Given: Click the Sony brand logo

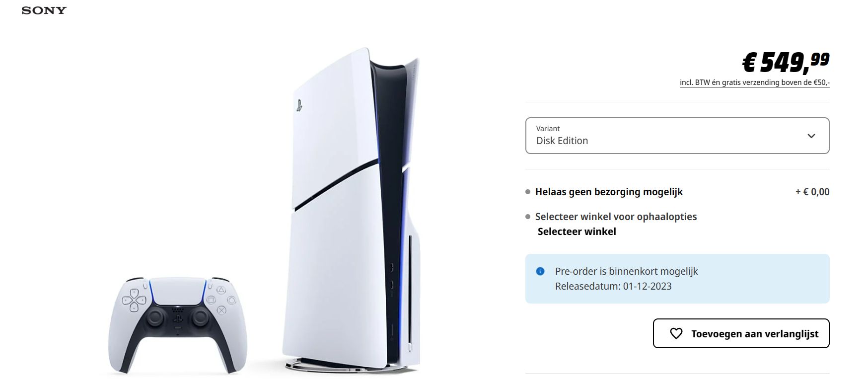Looking at the screenshot, I should [44, 10].
